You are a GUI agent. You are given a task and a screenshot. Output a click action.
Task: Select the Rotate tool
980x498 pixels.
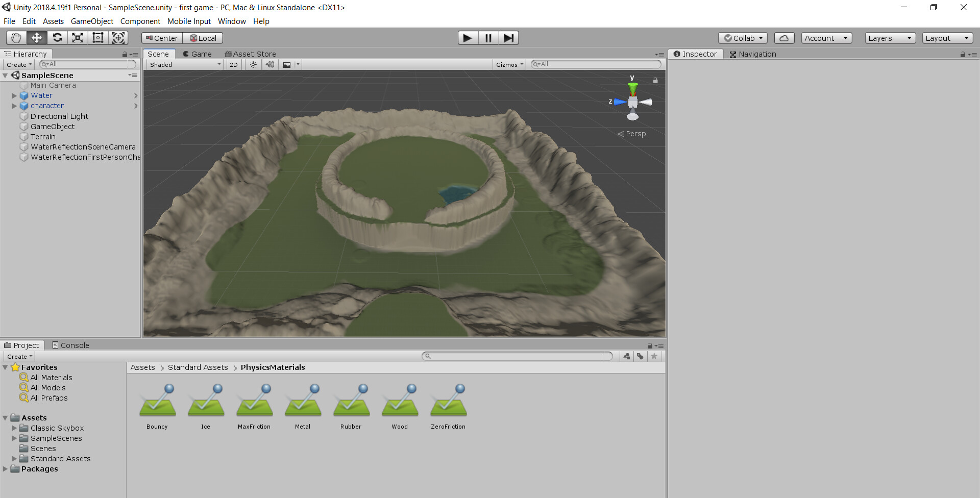pyautogui.click(x=57, y=37)
